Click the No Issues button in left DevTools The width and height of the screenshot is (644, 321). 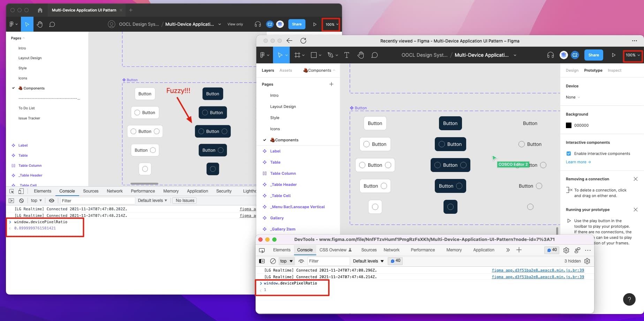click(x=185, y=201)
